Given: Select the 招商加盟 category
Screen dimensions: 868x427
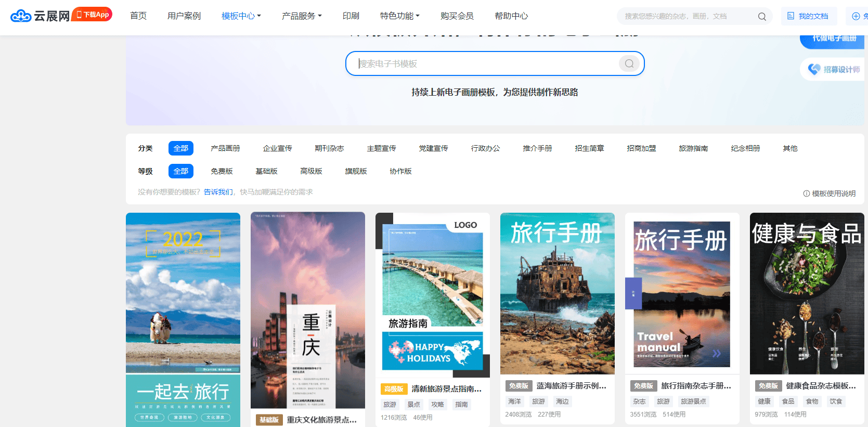Looking at the screenshot, I should (641, 148).
